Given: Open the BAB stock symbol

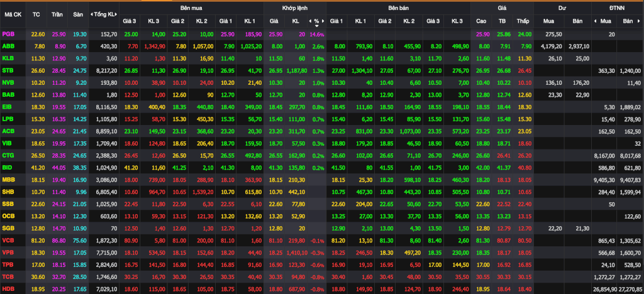Looking at the screenshot, I should [9, 95].
